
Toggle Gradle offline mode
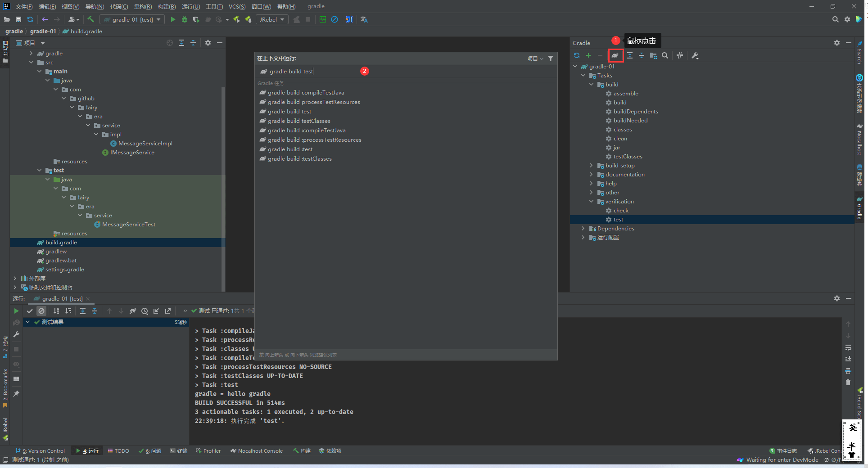pos(680,55)
